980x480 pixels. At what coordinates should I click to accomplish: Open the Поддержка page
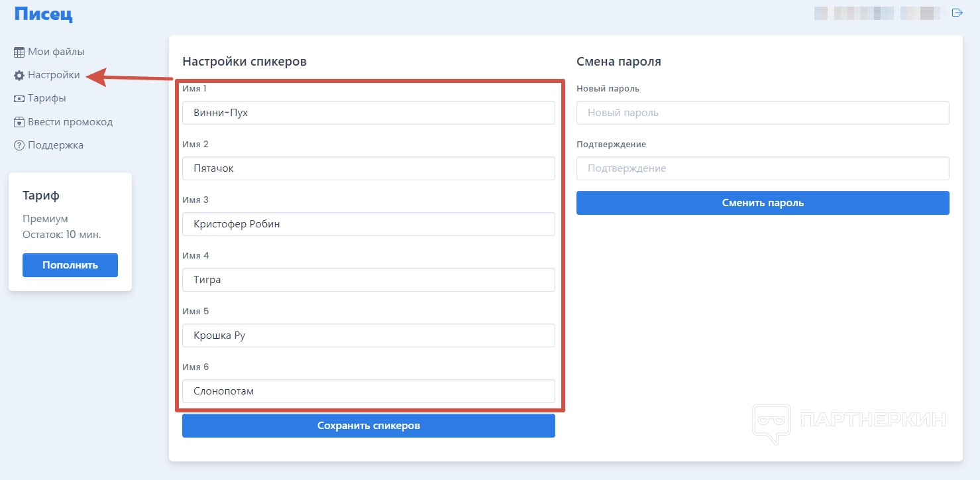pyautogui.click(x=56, y=145)
